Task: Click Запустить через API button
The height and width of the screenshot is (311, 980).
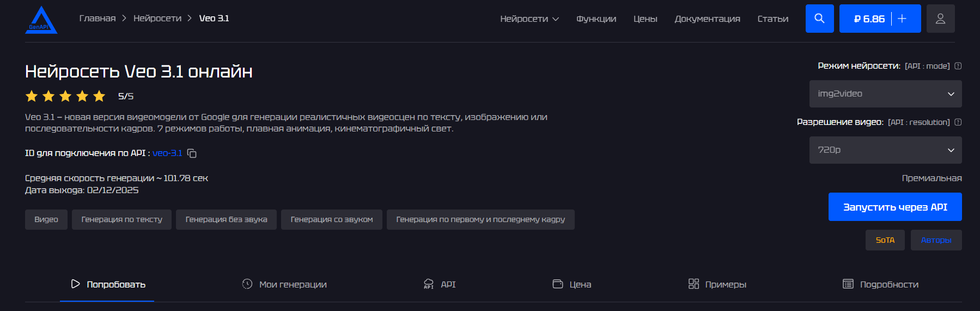Action: pyautogui.click(x=895, y=207)
